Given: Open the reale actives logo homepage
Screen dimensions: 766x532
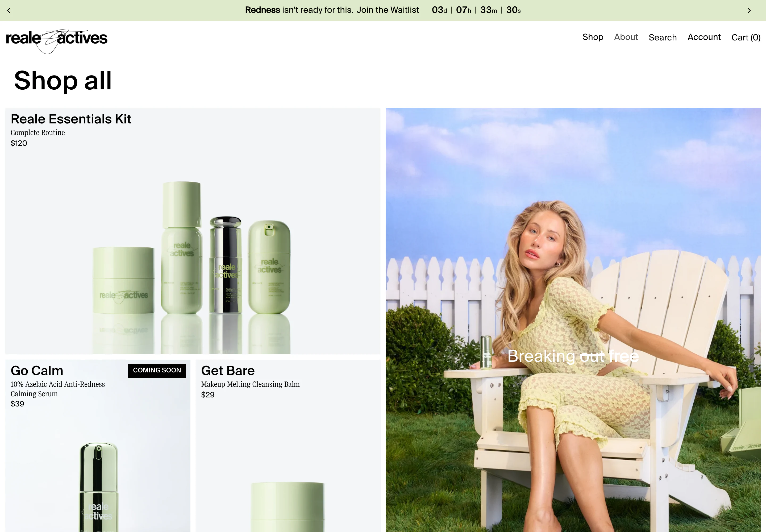Looking at the screenshot, I should 57,41.
